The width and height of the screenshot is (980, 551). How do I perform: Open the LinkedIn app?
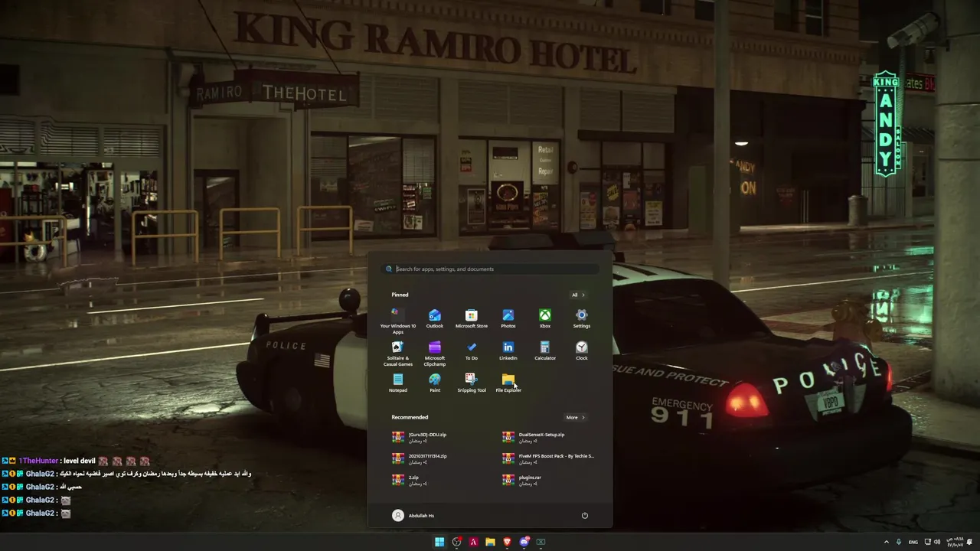[x=508, y=351]
